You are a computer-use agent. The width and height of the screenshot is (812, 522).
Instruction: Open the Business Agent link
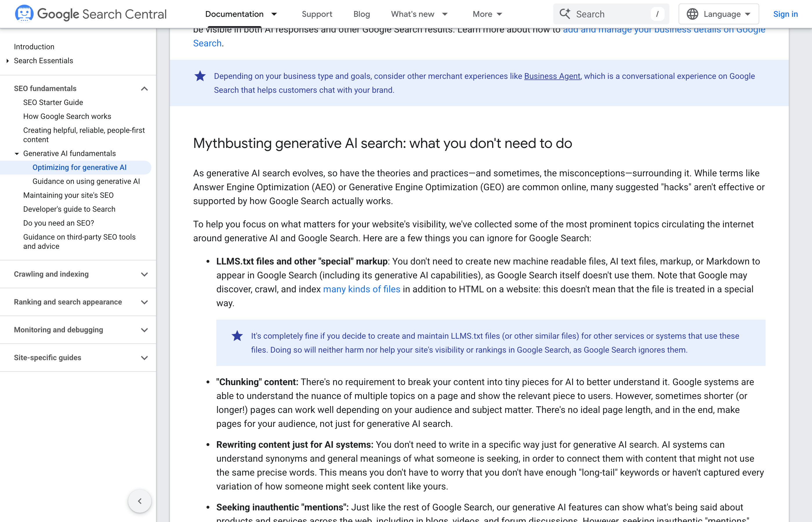tap(552, 76)
